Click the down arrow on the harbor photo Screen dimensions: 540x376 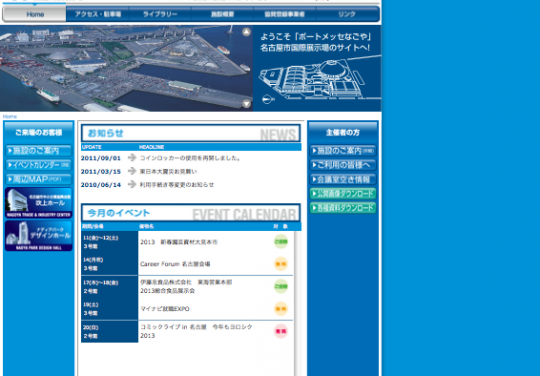[x=246, y=103]
